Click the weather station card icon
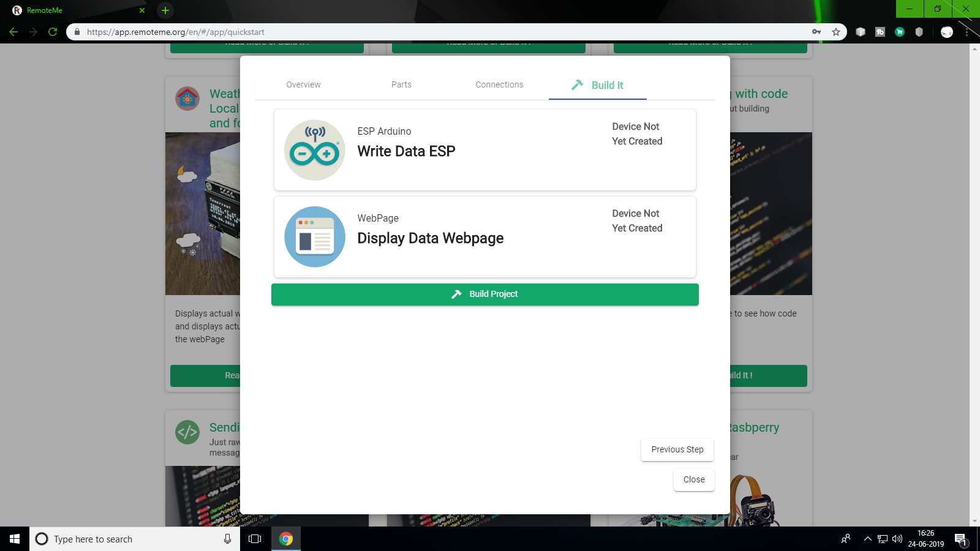 [187, 99]
